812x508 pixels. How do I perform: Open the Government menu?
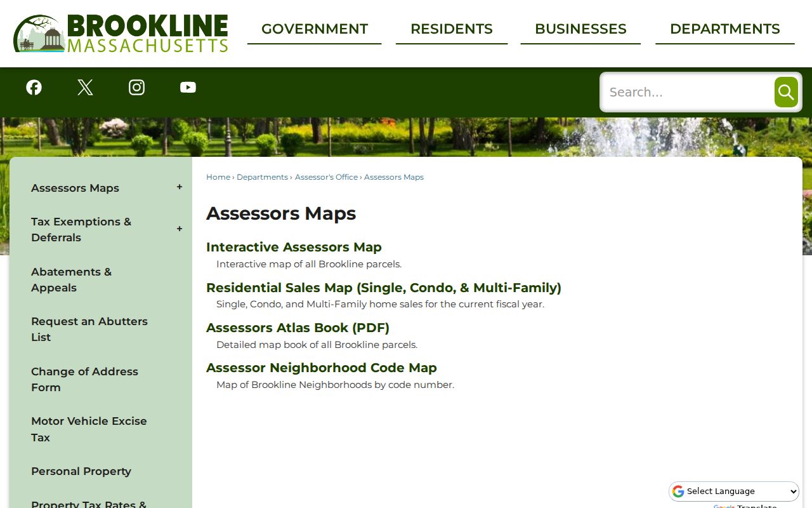[x=315, y=29]
